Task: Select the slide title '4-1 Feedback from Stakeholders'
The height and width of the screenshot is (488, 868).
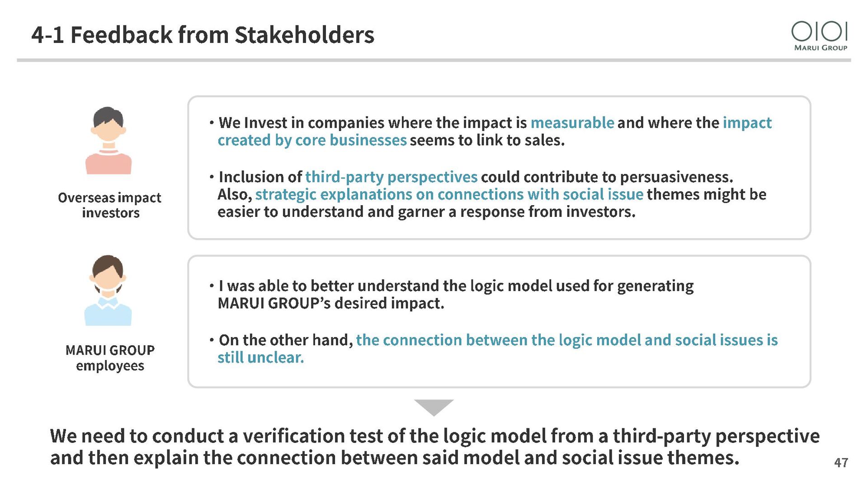Action: tap(203, 35)
